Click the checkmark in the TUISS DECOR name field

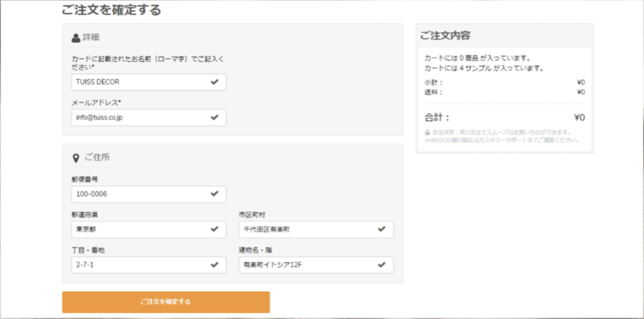(x=215, y=82)
